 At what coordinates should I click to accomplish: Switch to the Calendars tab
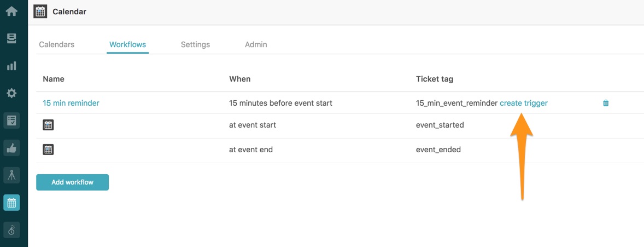click(57, 44)
